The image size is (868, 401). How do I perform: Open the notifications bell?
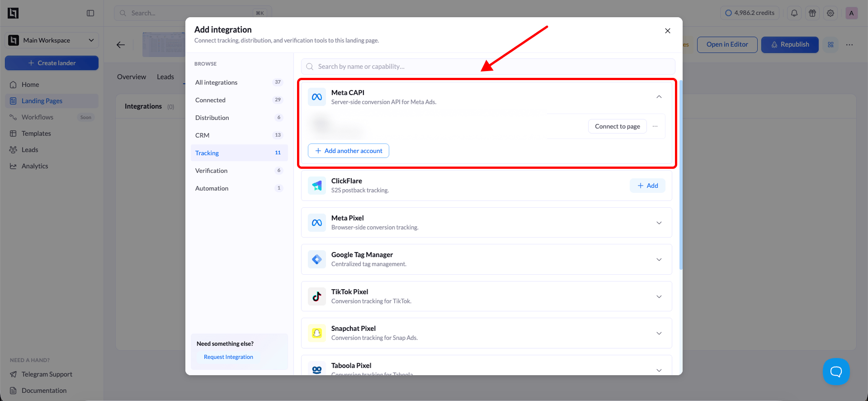pyautogui.click(x=794, y=13)
